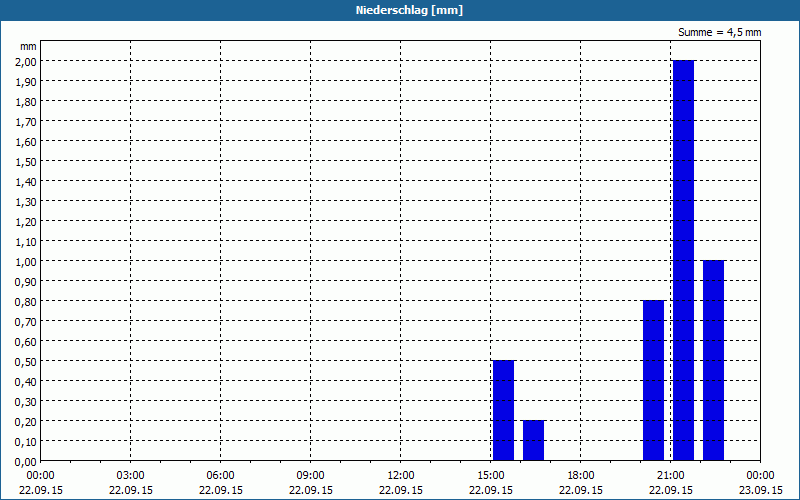This screenshot has width=800, height=500.
Task: Click the 0,90 y-axis label
Action: (26, 282)
